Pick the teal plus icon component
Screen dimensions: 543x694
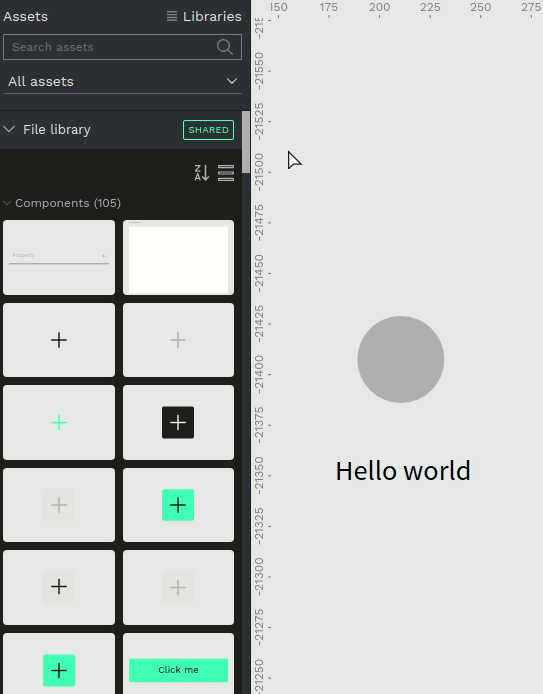[59, 423]
